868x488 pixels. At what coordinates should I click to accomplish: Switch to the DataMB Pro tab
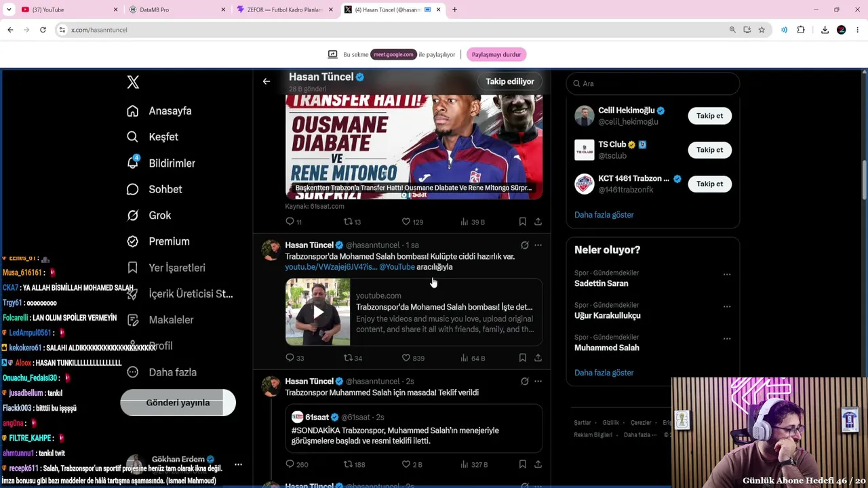point(176,9)
